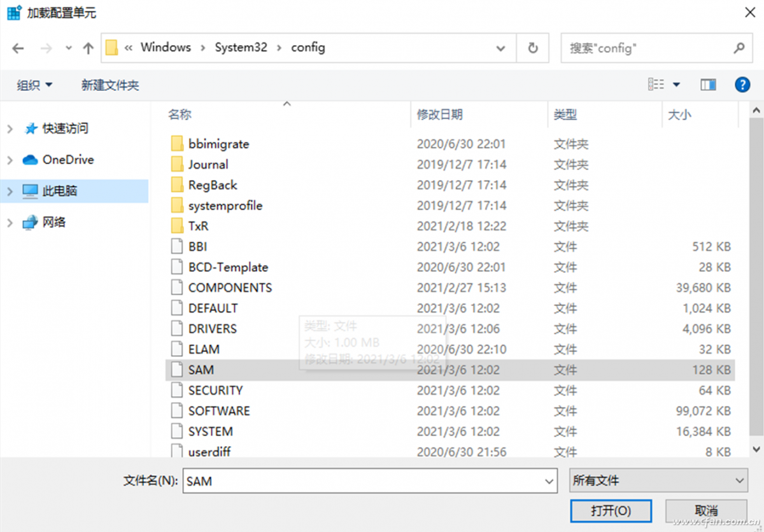The image size is (764, 532).
Task: Select the BCD-Template file icon
Action: pos(178,267)
